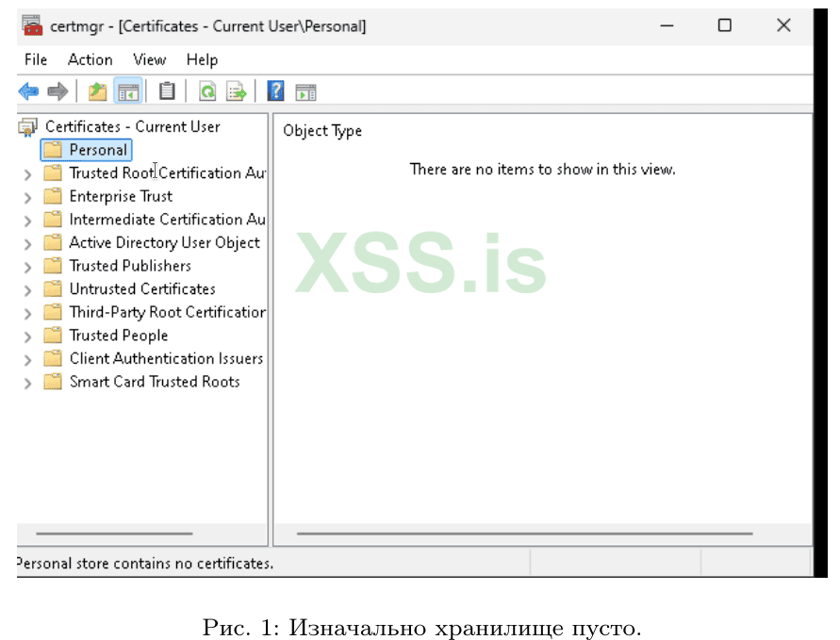The width and height of the screenshot is (840, 640).
Task: Expand Intermediate Certification Authorities node
Action: pyautogui.click(x=28, y=221)
